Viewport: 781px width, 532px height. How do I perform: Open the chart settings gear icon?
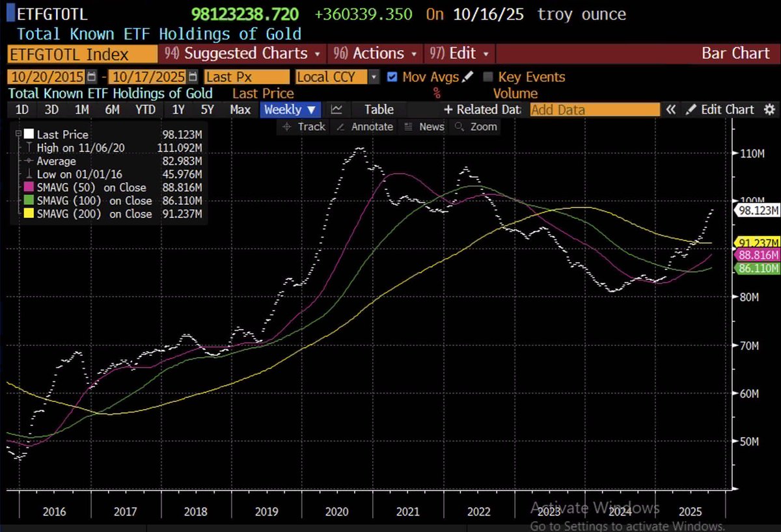769,110
